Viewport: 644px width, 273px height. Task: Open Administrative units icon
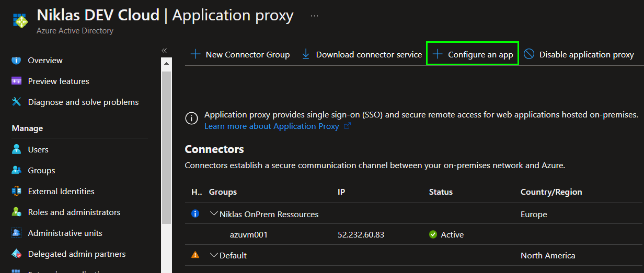point(17,233)
